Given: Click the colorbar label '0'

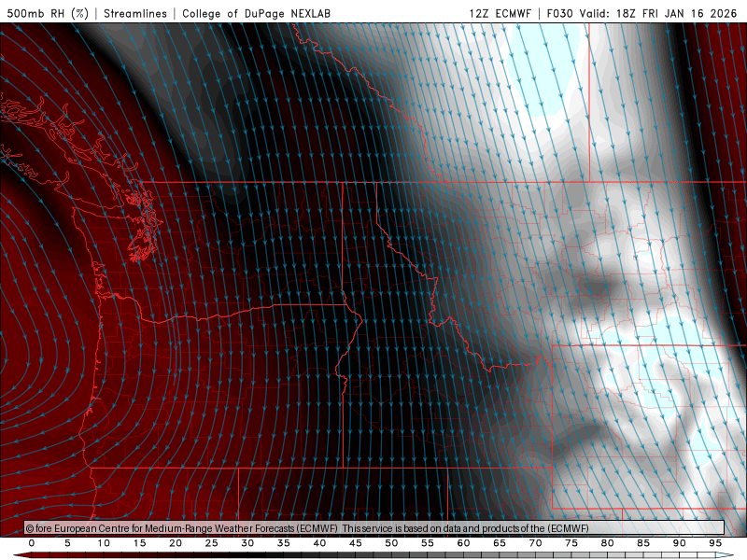Looking at the screenshot, I should (x=32, y=543).
